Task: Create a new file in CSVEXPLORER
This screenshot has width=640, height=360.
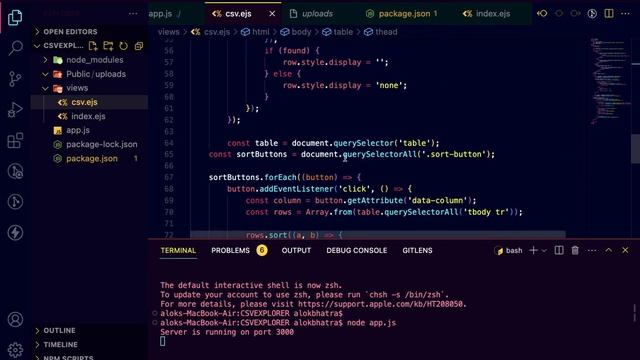Action: 93,46
